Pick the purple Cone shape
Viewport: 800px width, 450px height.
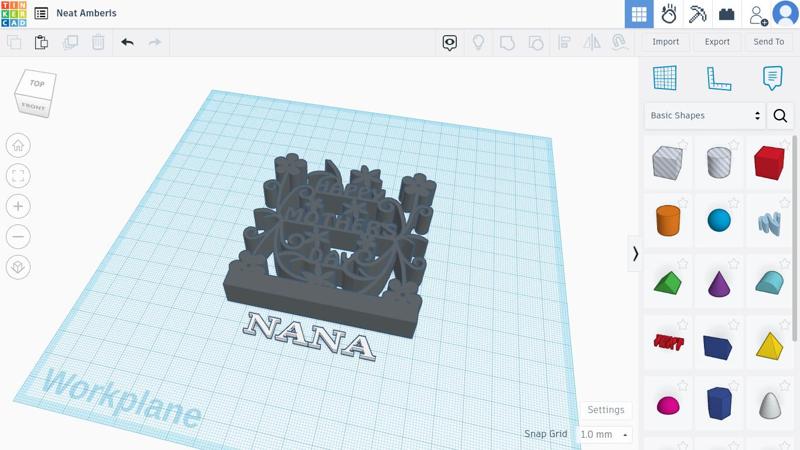coord(719,284)
